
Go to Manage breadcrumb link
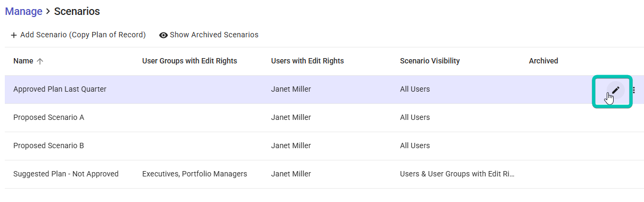coord(23,11)
